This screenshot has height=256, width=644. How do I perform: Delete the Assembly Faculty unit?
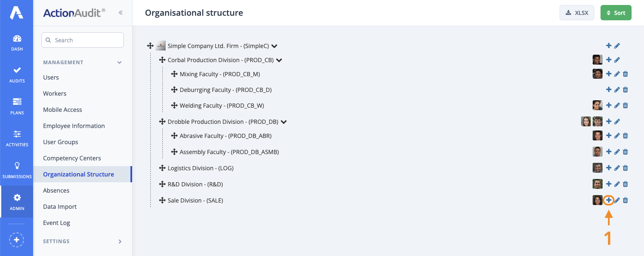[x=625, y=152]
